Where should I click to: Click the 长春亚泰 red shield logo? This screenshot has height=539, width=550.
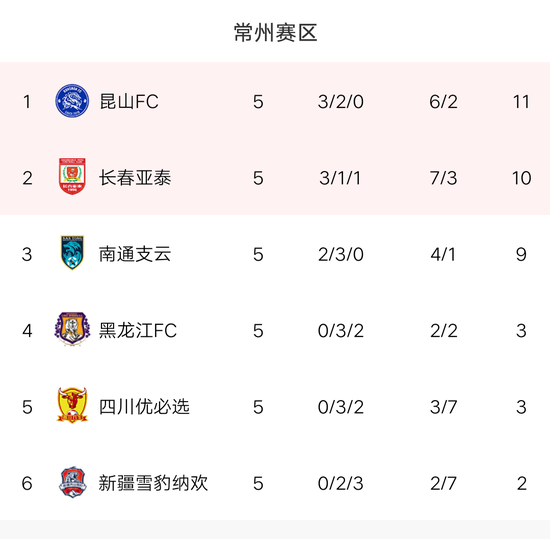click(x=72, y=176)
